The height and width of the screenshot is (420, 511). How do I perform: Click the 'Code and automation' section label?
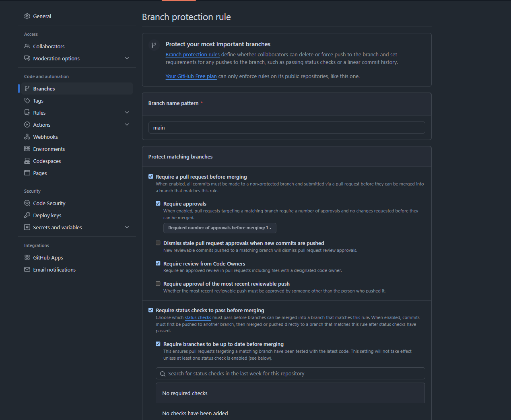[46, 76]
